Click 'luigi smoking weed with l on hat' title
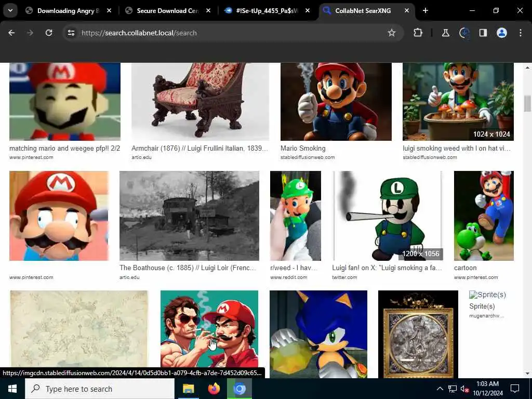Viewport: 532px width, 399px height. [x=456, y=148]
